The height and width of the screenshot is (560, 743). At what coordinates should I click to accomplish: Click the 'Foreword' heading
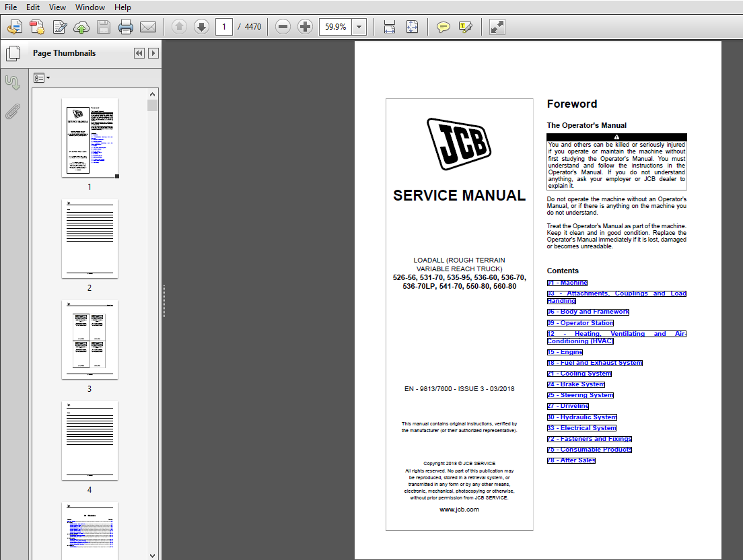[x=572, y=104]
